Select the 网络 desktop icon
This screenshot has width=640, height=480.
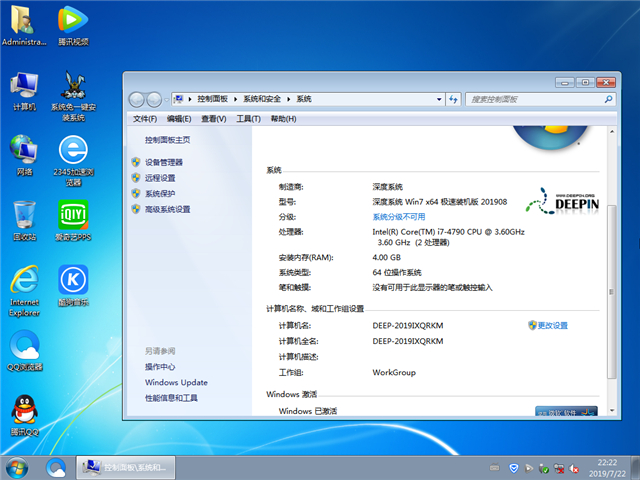tap(24, 155)
